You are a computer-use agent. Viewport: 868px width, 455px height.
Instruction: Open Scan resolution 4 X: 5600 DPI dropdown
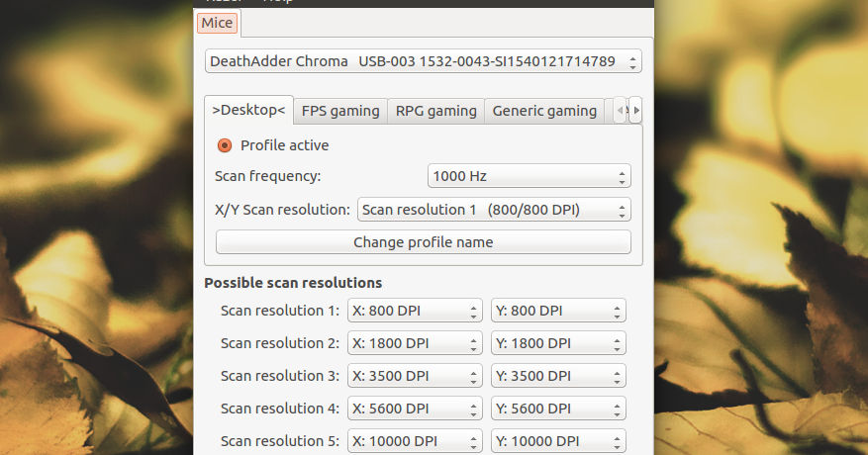pyautogui.click(x=415, y=409)
